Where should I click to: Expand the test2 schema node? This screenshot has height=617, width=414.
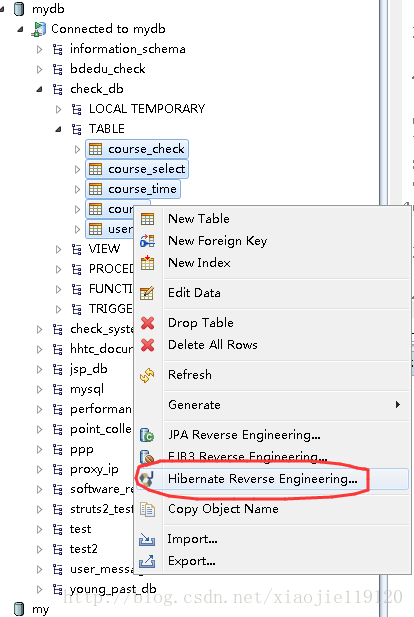pos(39,549)
